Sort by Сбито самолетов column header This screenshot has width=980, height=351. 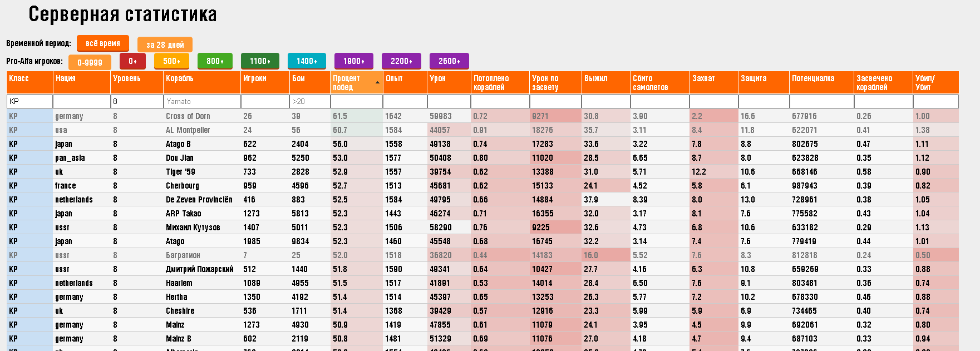pyautogui.click(x=660, y=82)
